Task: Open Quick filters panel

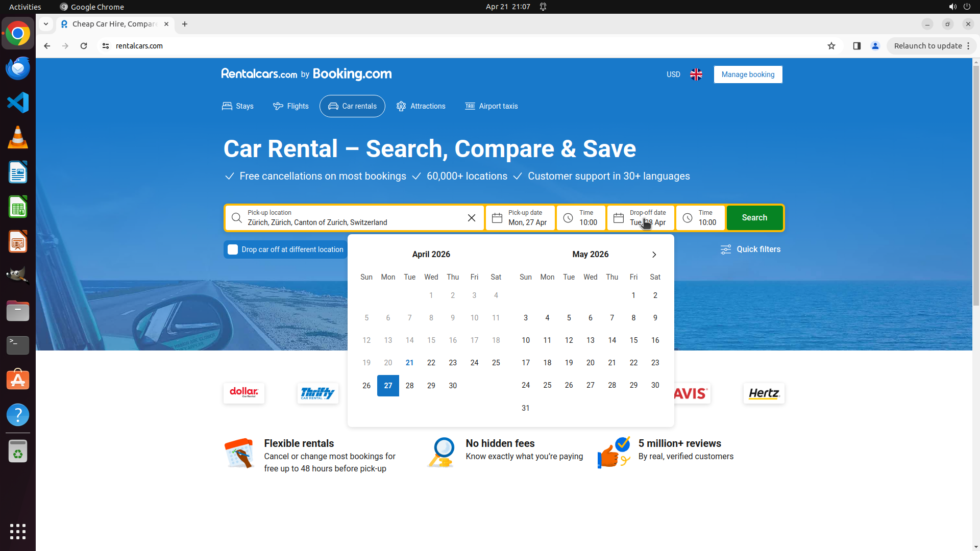Action: click(750, 249)
